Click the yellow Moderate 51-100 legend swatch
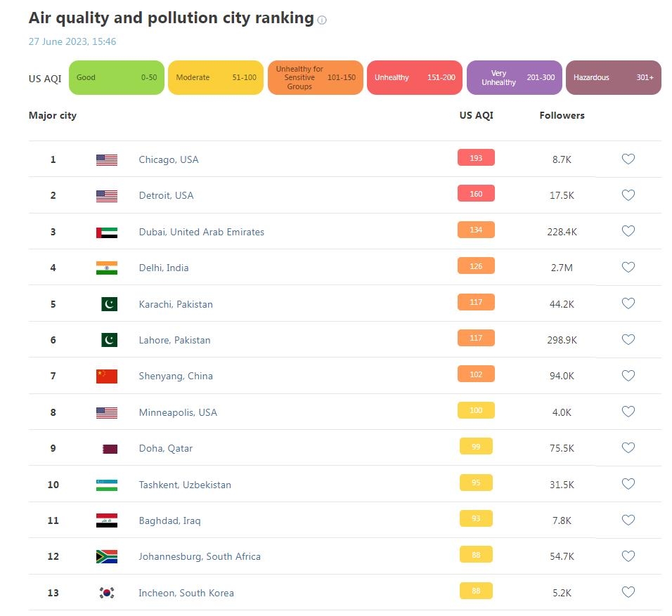This screenshot has height=616, width=672. point(216,77)
